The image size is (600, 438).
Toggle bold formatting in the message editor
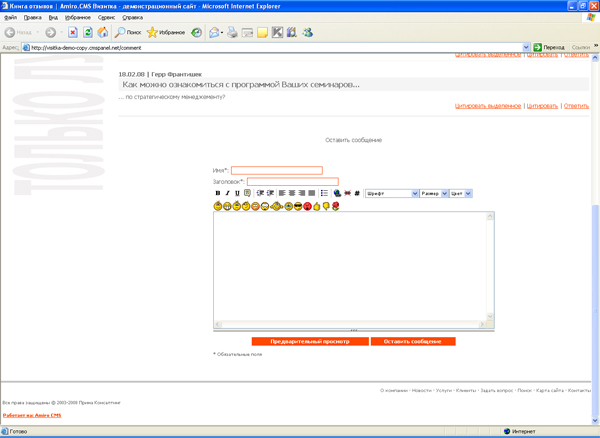[218, 193]
